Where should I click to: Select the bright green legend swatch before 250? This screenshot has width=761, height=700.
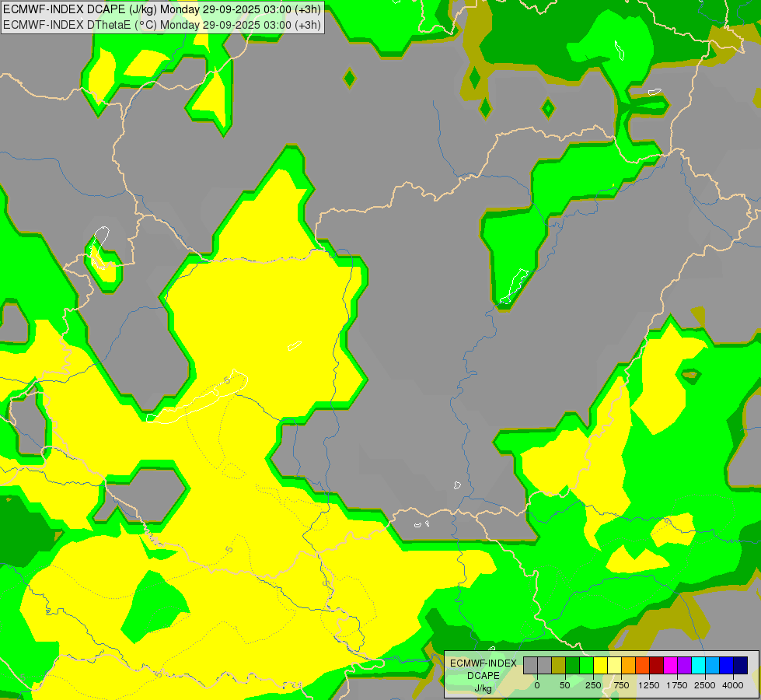coord(587,665)
